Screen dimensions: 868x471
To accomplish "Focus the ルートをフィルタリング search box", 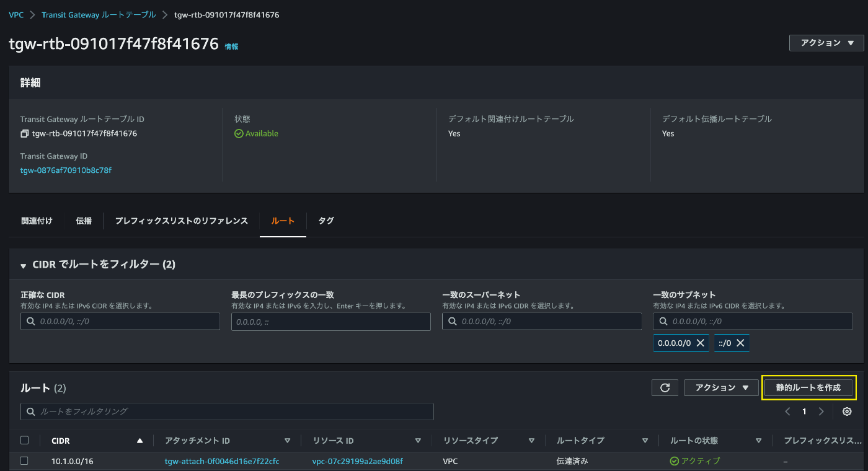I will click(x=227, y=412).
